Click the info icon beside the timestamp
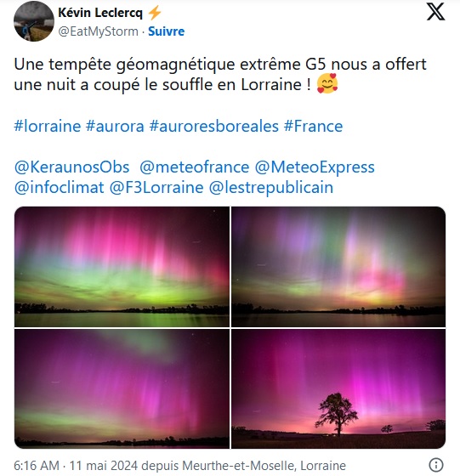 point(436,465)
